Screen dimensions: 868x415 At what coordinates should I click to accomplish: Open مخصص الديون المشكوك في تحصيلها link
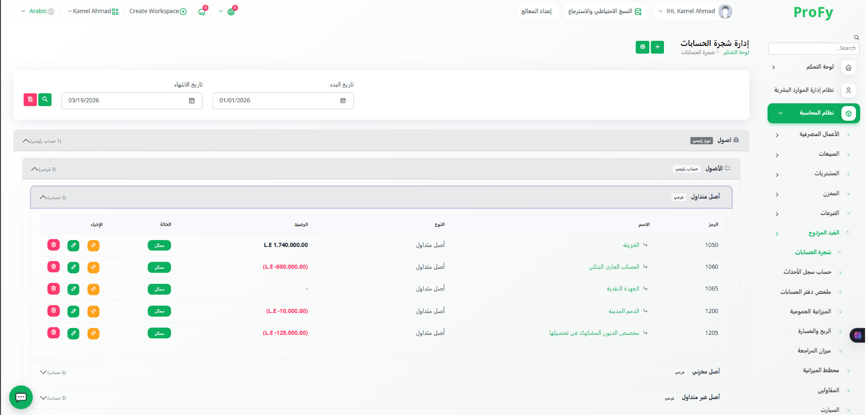pyautogui.click(x=594, y=333)
